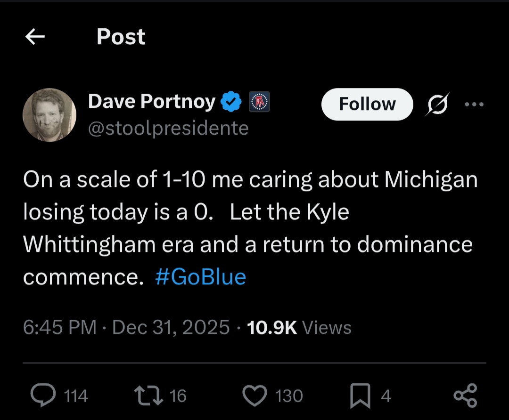
Task: View the 10.9K Views analytics
Action: coord(299,327)
